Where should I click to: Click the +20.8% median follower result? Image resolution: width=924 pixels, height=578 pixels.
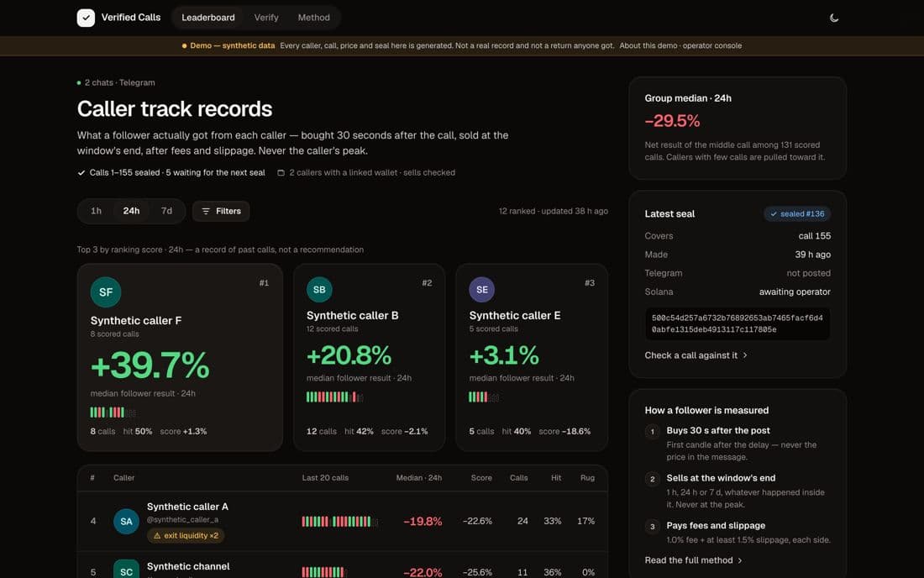349,355
